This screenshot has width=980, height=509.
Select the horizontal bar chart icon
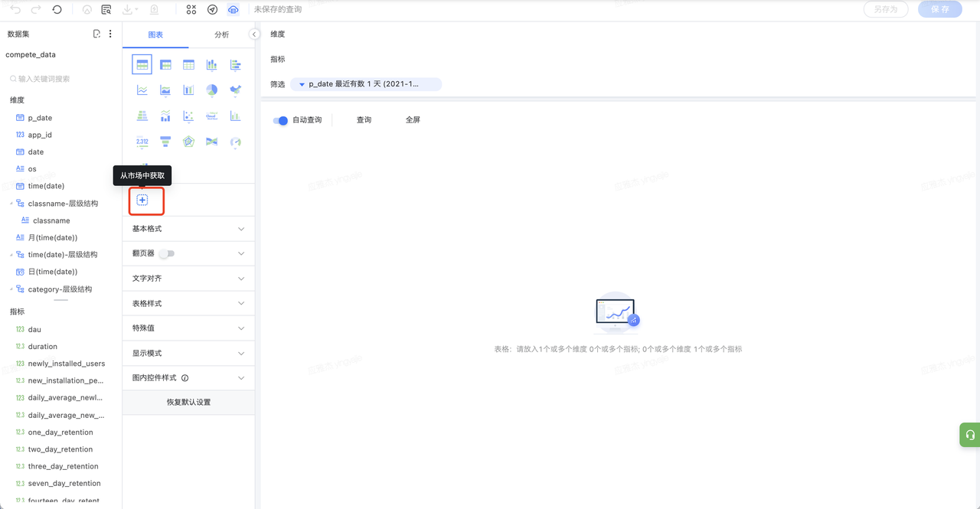pos(236,65)
